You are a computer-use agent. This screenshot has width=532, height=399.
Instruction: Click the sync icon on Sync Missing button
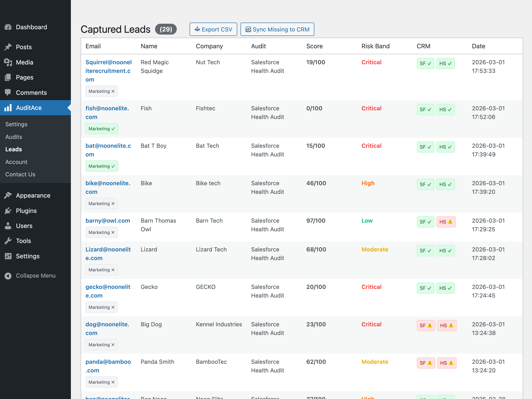pyautogui.click(x=249, y=29)
